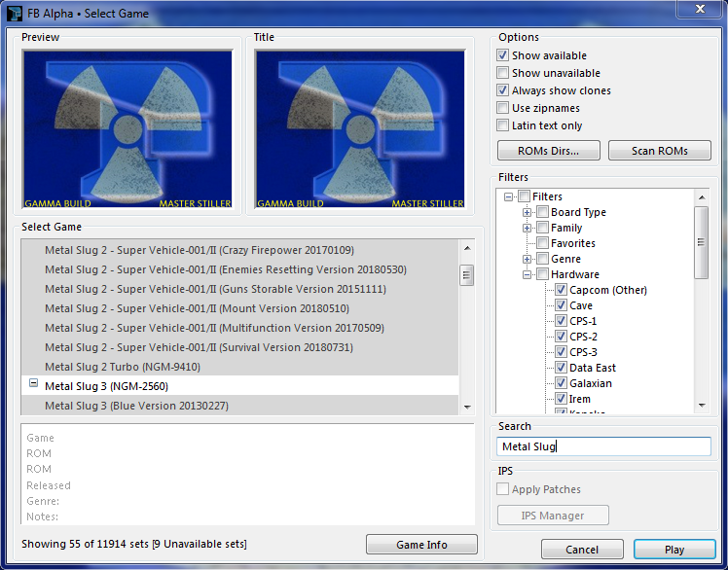Screen dimensions: 728x570
Task: Select Metal Slug 2 Multifunction Version 20170509
Action: point(239,328)
